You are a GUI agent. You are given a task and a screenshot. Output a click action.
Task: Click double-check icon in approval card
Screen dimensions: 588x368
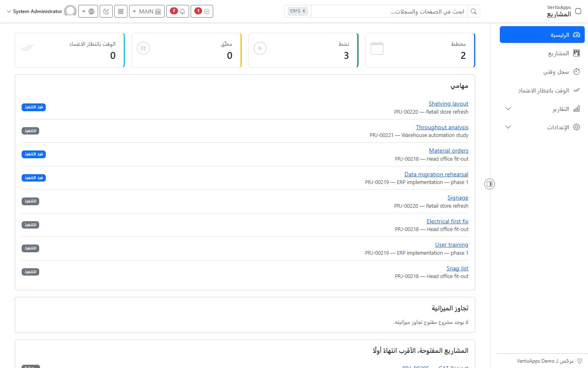pos(27,48)
